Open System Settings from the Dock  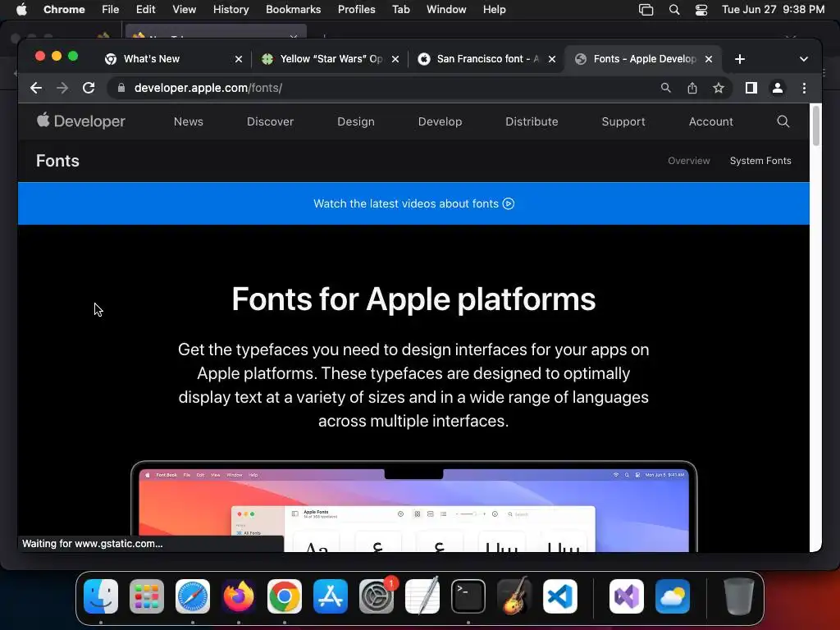click(376, 596)
